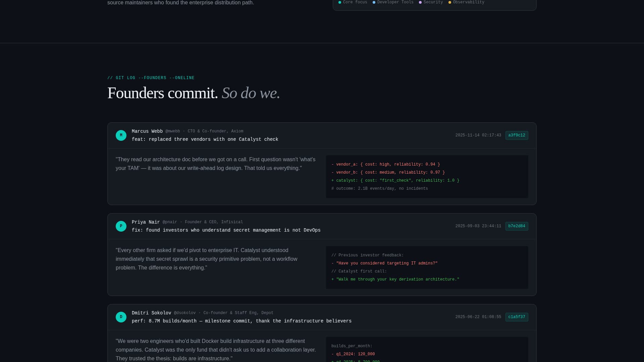Viewport: 644px width, 362px height.
Task: Click the 'Core focus' legend label
Action: [x=355, y=2]
